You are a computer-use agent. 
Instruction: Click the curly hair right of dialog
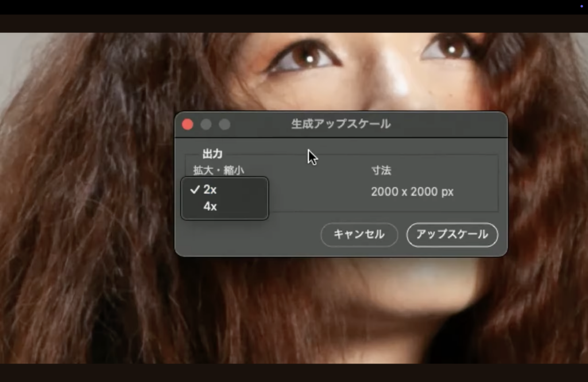point(546,201)
